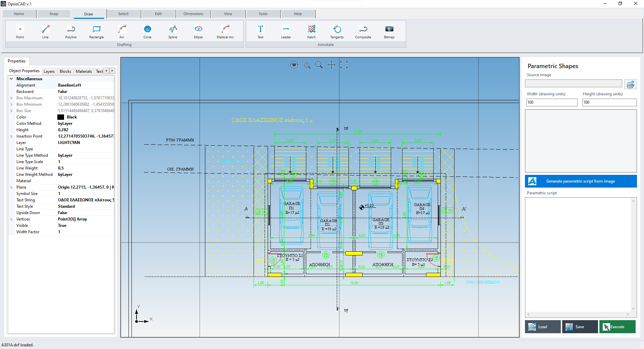The width and height of the screenshot is (644, 349).
Task: Click the Backward property value False
Action: tap(62, 92)
